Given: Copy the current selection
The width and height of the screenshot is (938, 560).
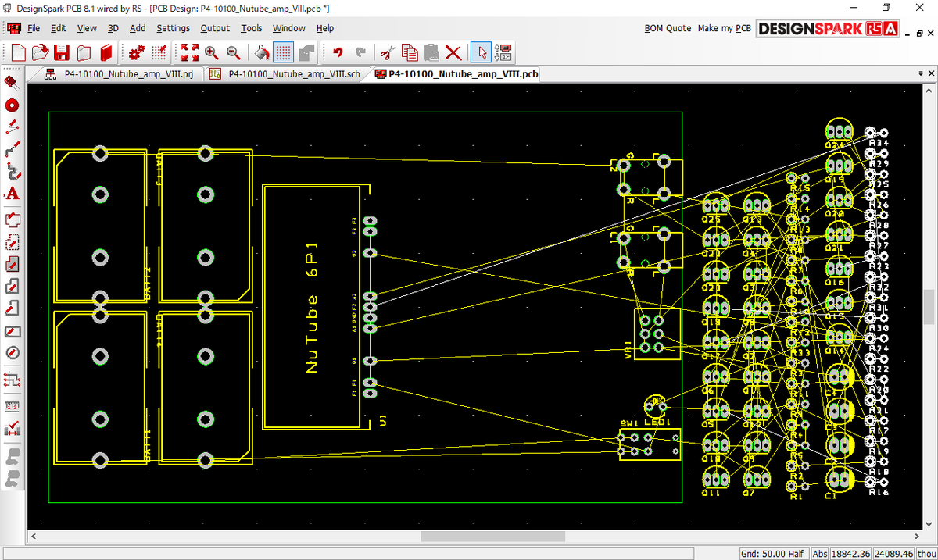Looking at the screenshot, I should (x=409, y=52).
